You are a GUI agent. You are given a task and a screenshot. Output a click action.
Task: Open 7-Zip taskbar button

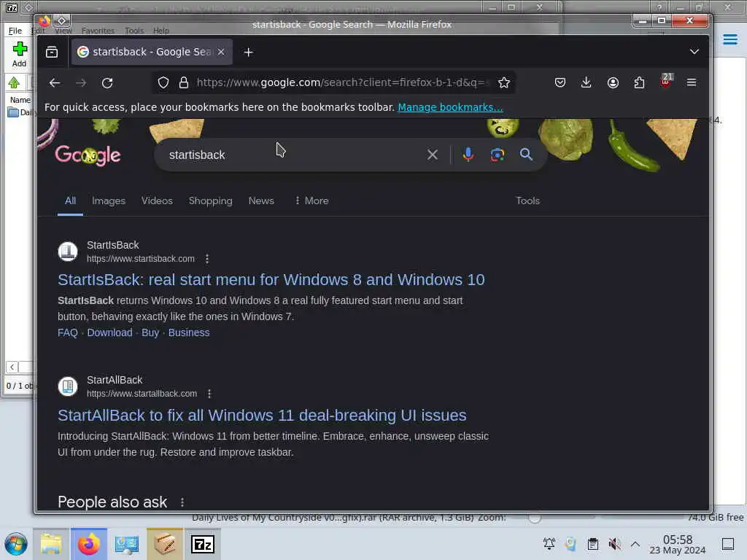coord(203,544)
